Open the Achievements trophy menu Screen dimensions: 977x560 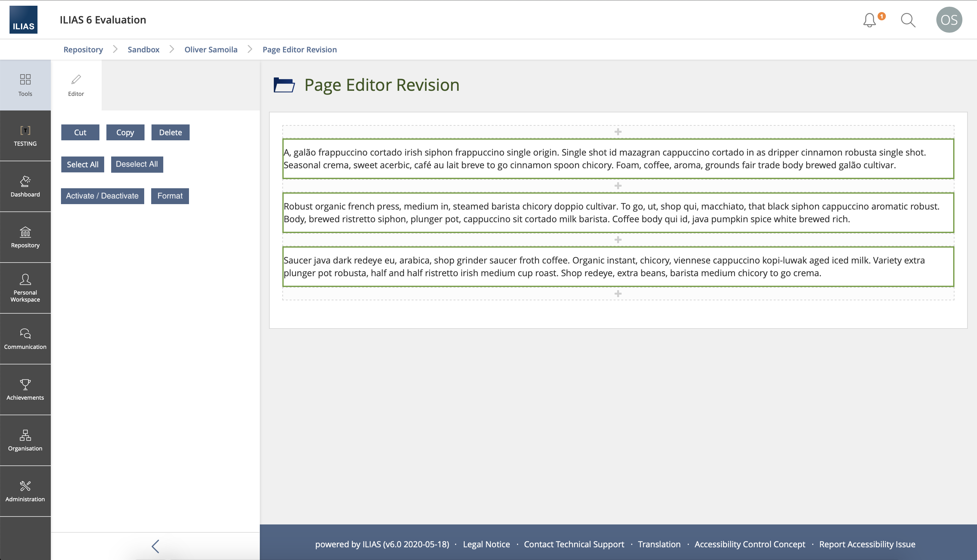[x=25, y=390]
